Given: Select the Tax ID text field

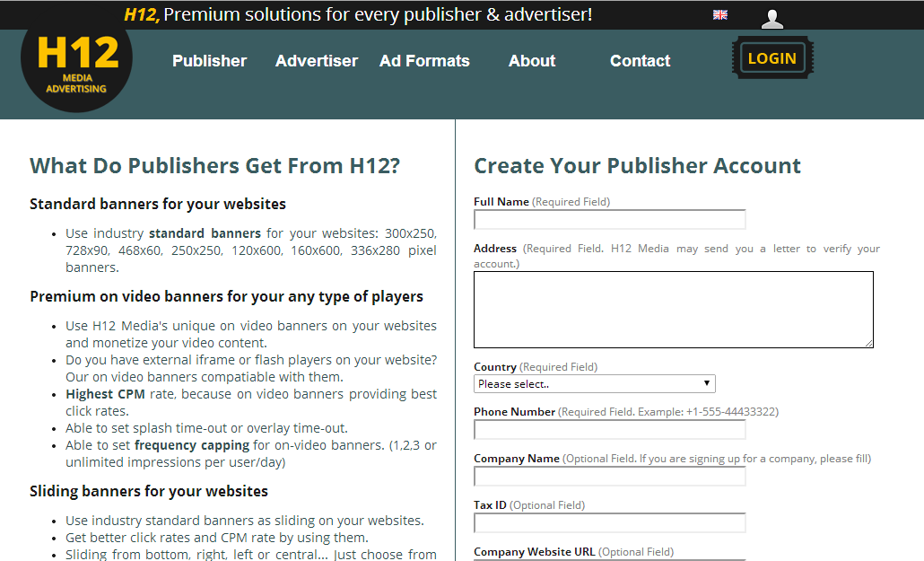Looking at the screenshot, I should tap(609, 523).
